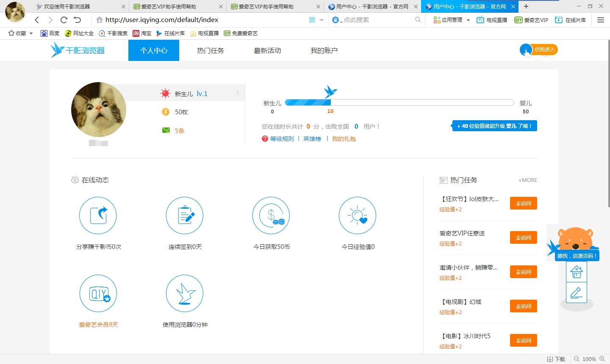The width and height of the screenshot is (610, 364).
Task: Open the 电视直播 bookmark in favorites bar
Action: [205, 33]
